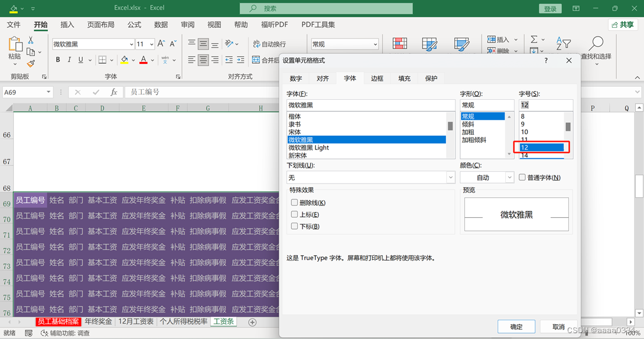Click the 确定 OK button
Screen dimensions: 644x339
(x=516, y=327)
